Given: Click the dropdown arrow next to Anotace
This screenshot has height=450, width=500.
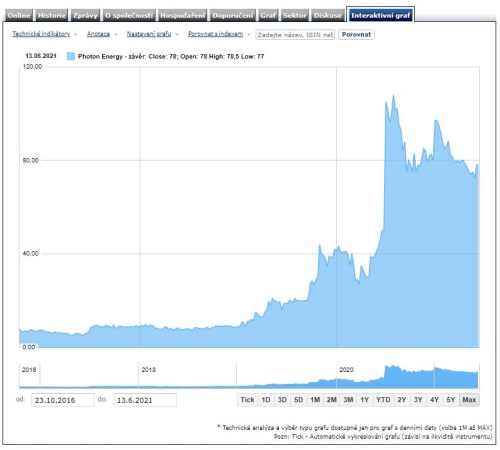Looking at the screenshot, I should [x=116, y=34].
